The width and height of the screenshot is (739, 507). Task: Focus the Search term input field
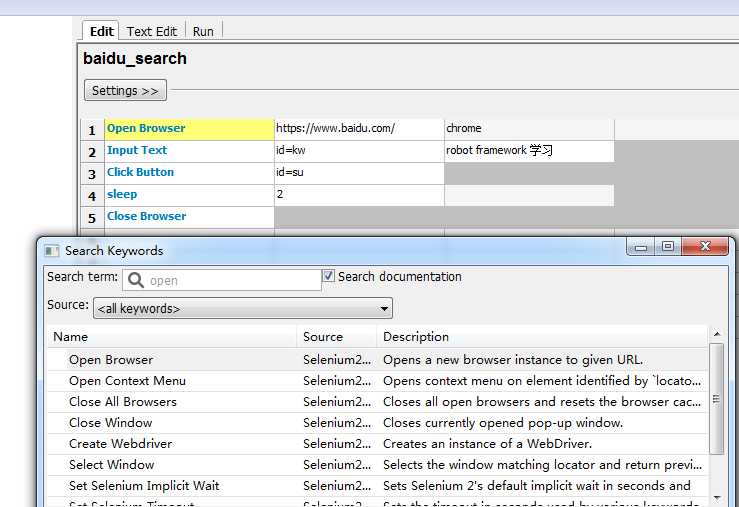coord(222,280)
